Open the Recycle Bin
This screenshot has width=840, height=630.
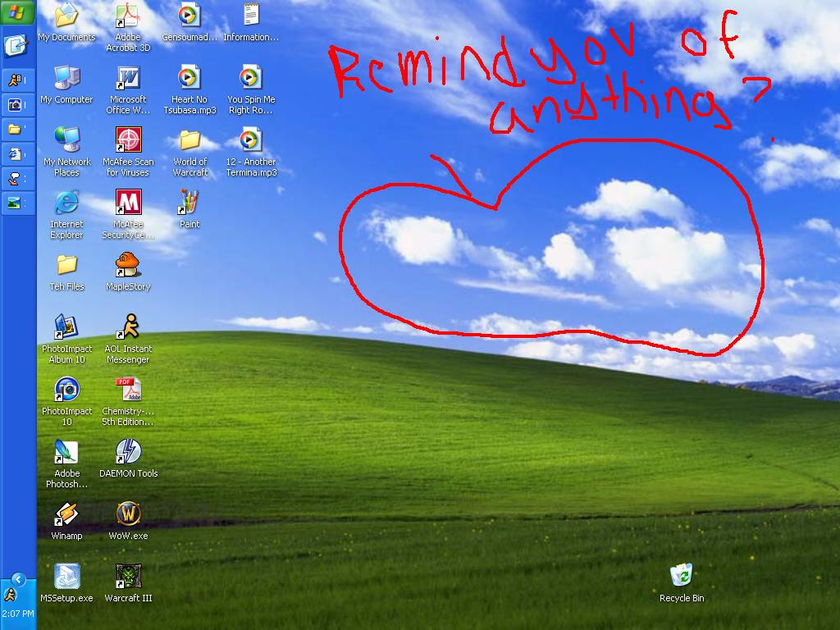[x=682, y=575]
